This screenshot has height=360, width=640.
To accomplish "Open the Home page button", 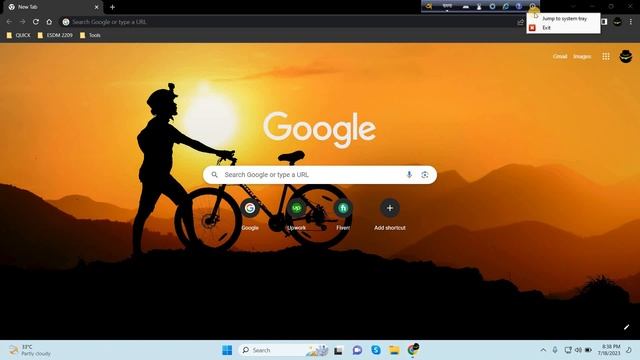I will click(x=49, y=22).
